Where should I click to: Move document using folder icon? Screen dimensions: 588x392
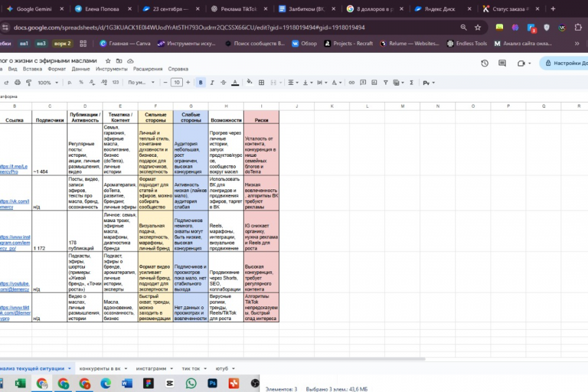pos(120,61)
